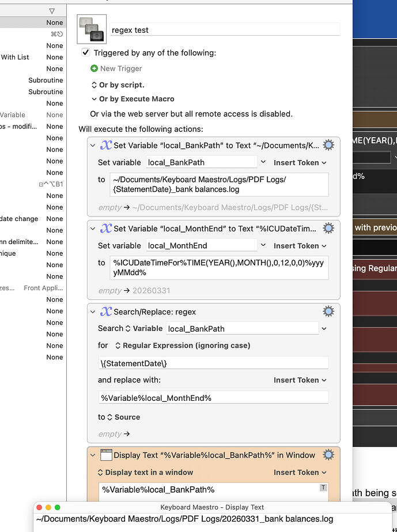Open dropdown after Search variable local_BankPath field
Screen dimensions: 397x532
click(x=324, y=328)
